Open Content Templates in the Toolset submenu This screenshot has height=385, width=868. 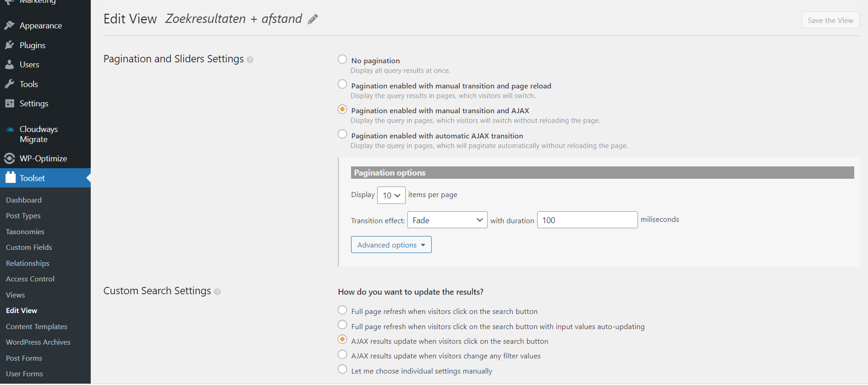point(37,326)
